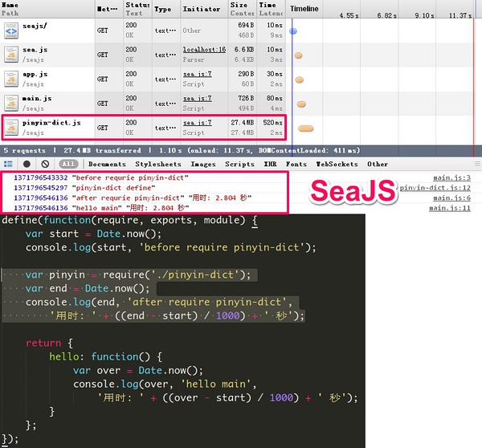Click the 694B size cell
482x448 pixels.
click(x=246, y=25)
